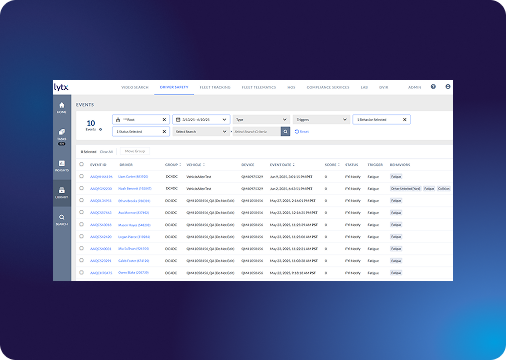This screenshot has width=506, height=360.
Task: Open the Insights icon in the sidebar
Action: [62, 166]
